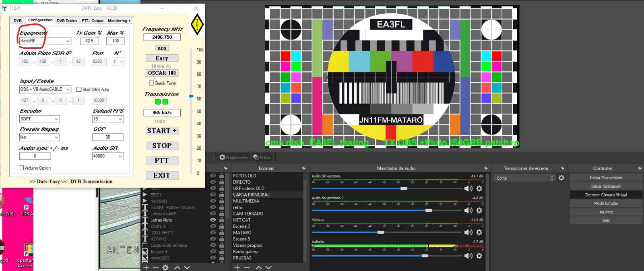Enable the Arduino Option checkbox
644x271 pixels.
[x=21, y=168]
